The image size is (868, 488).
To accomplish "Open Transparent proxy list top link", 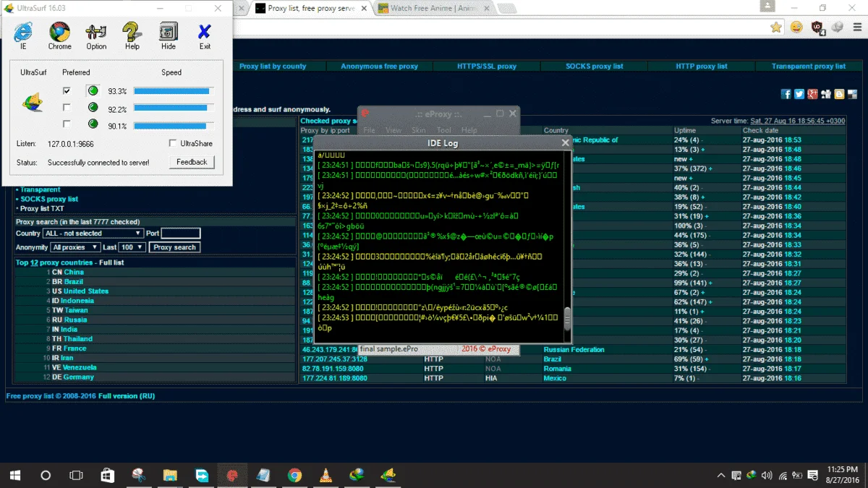I will (808, 66).
